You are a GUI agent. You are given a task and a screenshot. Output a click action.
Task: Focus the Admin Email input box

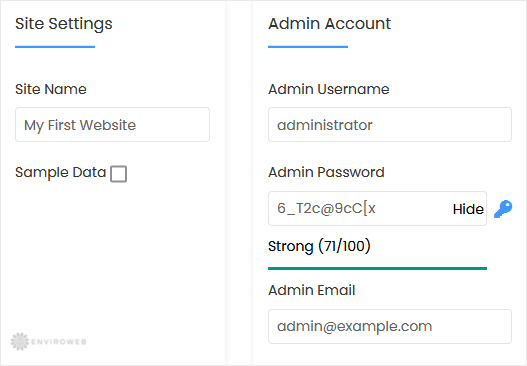click(x=390, y=326)
